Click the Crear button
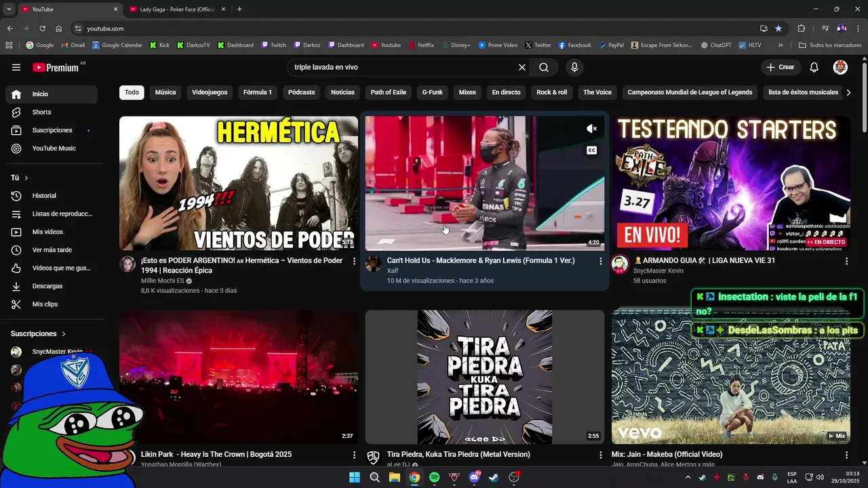The height and width of the screenshot is (488, 868). coord(780,67)
